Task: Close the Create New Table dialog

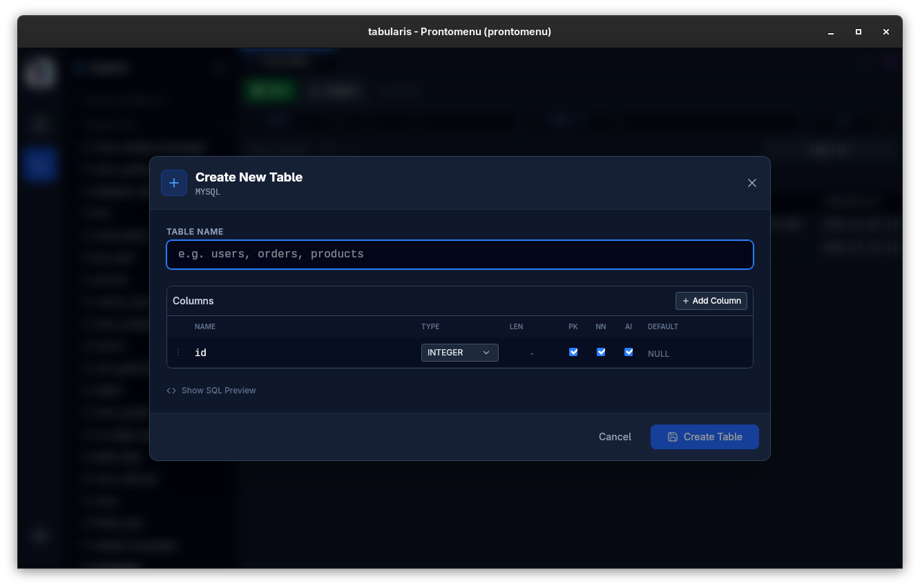Action: (x=752, y=183)
